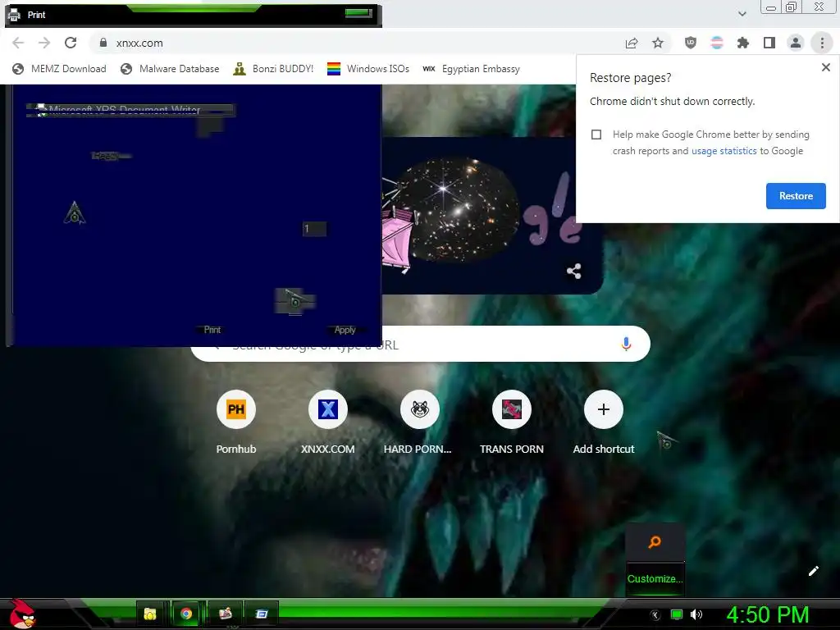Switch to Chrome in the taskbar
The image size is (840, 630).
tap(186, 614)
